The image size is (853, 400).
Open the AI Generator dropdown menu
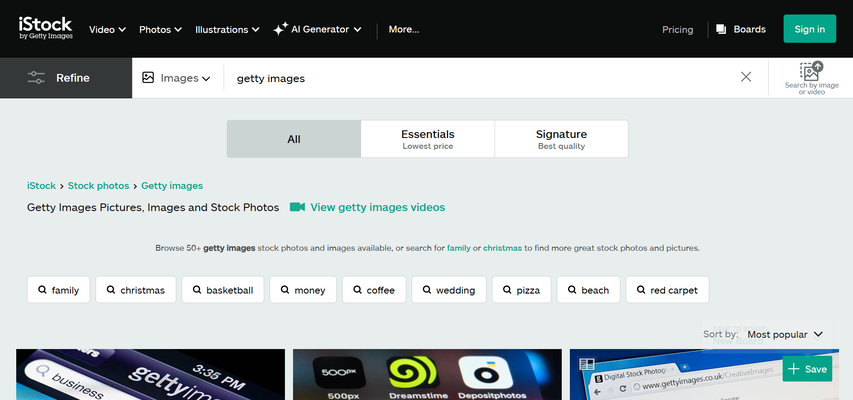pyautogui.click(x=317, y=29)
